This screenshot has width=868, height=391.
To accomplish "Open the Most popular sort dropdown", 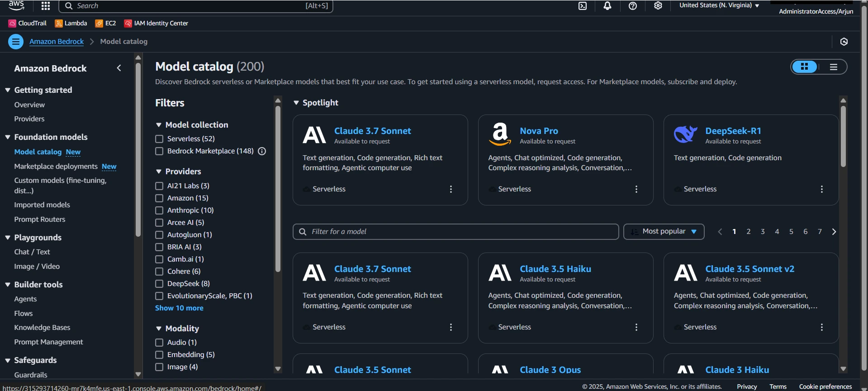I will pyautogui.click(x=664, y=232).
